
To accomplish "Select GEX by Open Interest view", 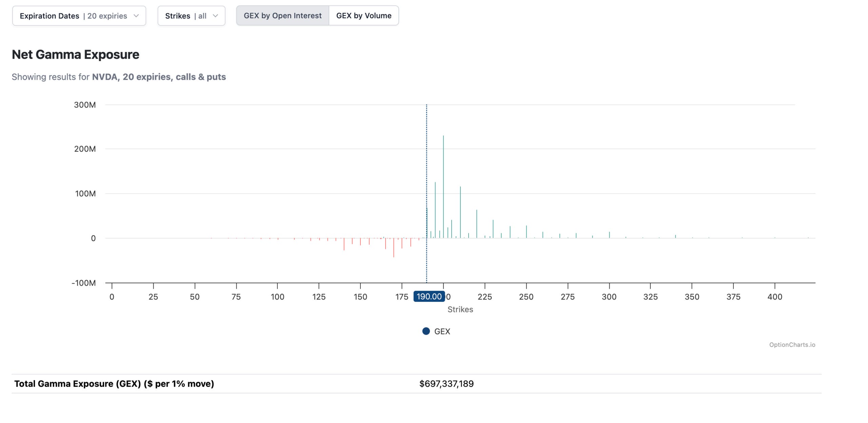I will 282,16.
